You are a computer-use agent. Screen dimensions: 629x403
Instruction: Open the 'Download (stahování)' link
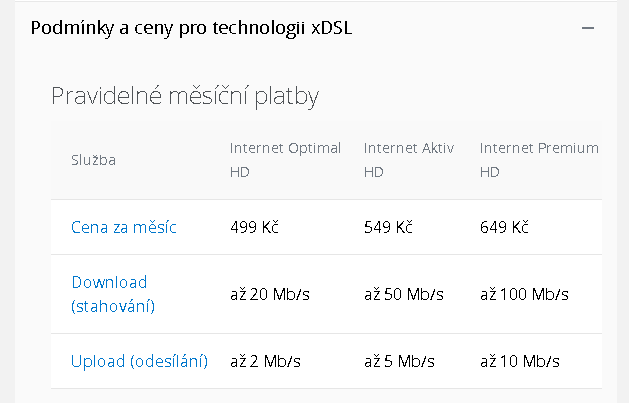(x=113, y=294)
